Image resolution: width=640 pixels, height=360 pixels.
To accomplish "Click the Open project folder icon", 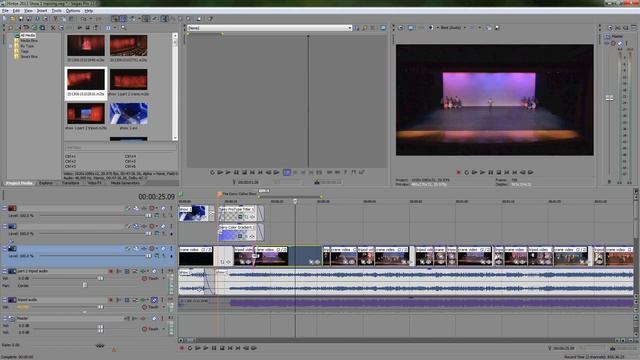I will pos(13,18).
